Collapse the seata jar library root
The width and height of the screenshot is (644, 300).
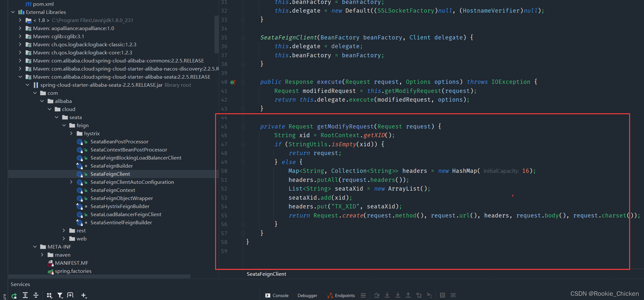click(x=27, y=85)
